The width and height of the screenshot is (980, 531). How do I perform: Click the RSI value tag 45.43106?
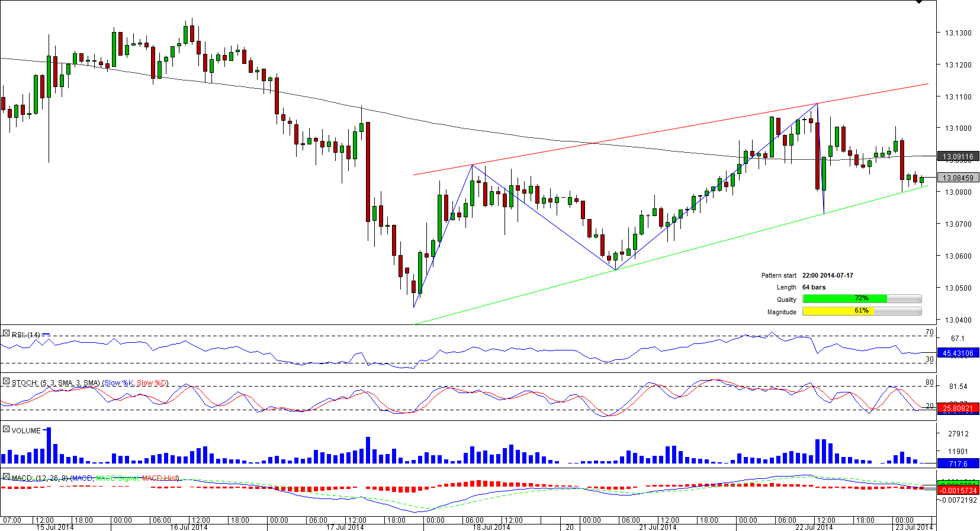(958, 353)
